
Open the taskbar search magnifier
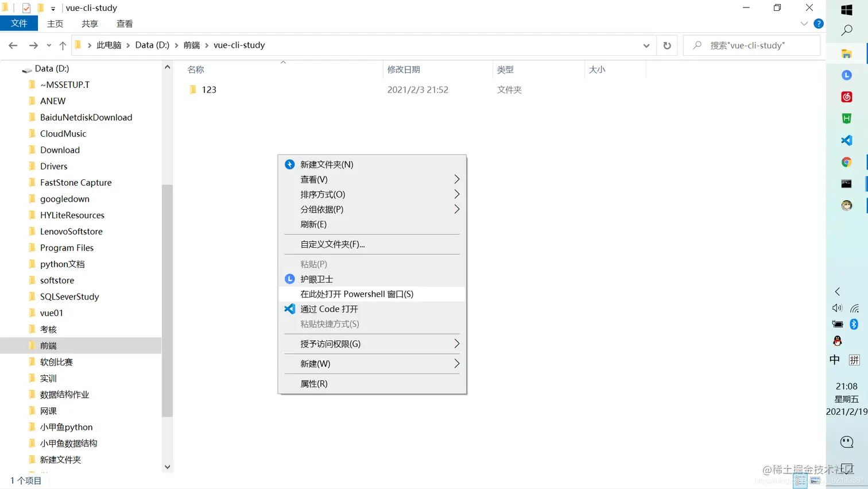click(847, 30)
